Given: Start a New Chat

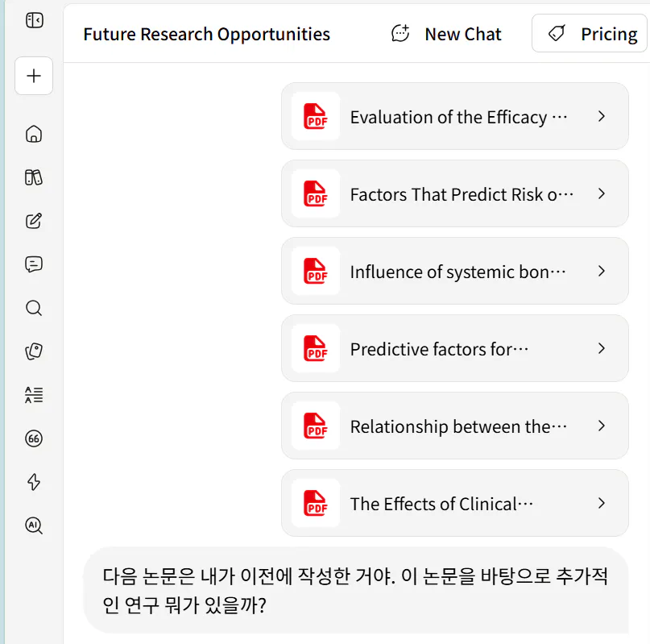Looking at the screenshot, I should point(446,34).
